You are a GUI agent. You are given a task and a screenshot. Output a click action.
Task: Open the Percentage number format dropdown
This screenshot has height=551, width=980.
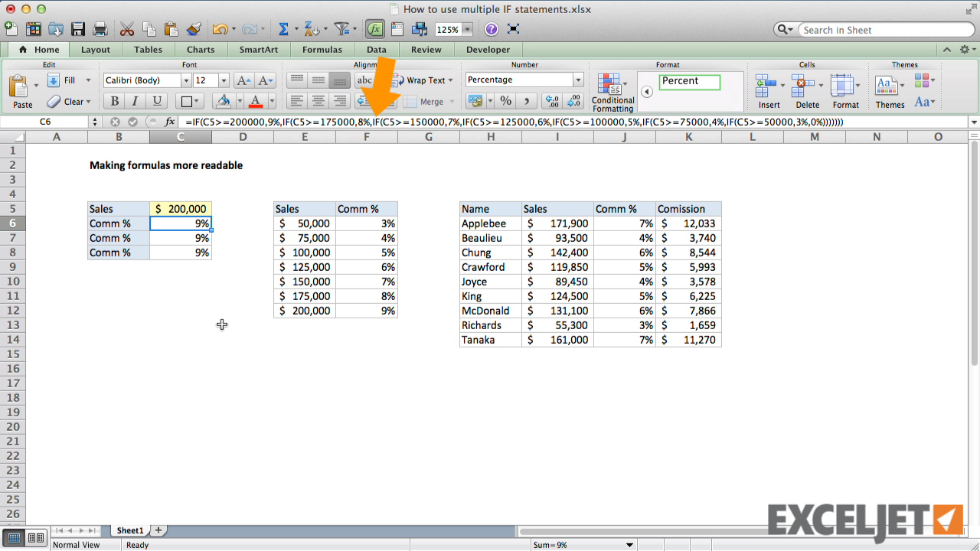[x=578, y=80]
